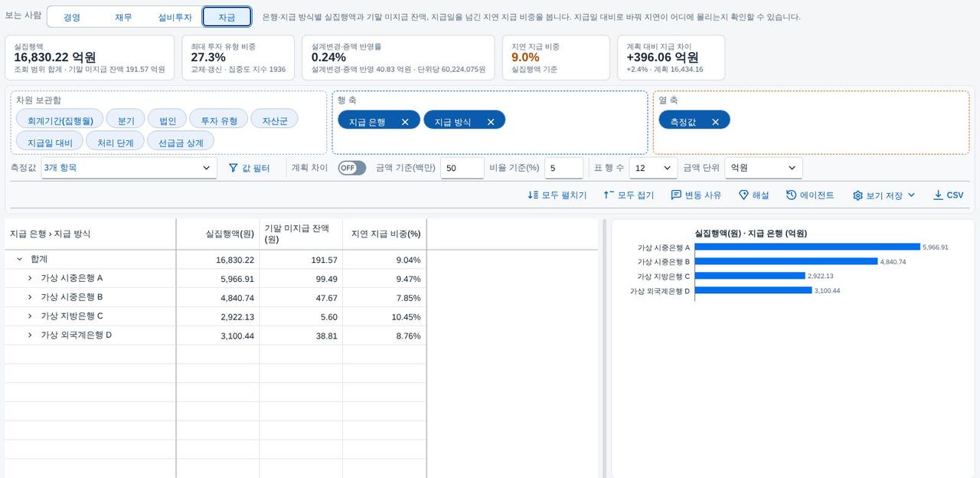This screenshot has height=478, width=980.
Task: Switch to the 설비투자 viewer tab
Action: click(x=175, y=17)
